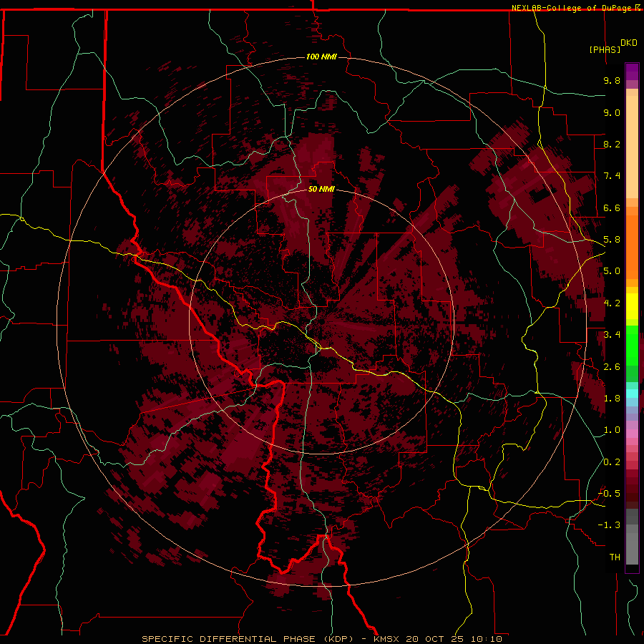Click the 9.0 color scale value
The image size is (644, 644).
[612, 112]
